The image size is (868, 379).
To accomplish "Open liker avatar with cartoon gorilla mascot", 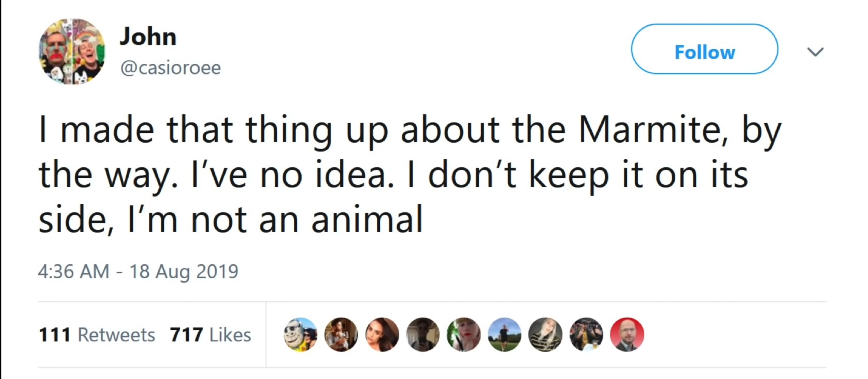I will 300,334.
